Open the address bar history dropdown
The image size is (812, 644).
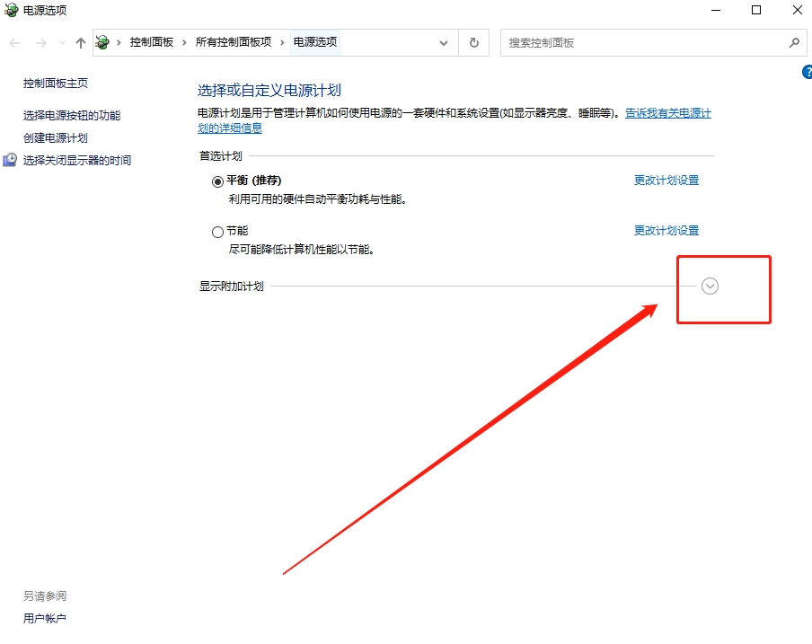point(444,42)
